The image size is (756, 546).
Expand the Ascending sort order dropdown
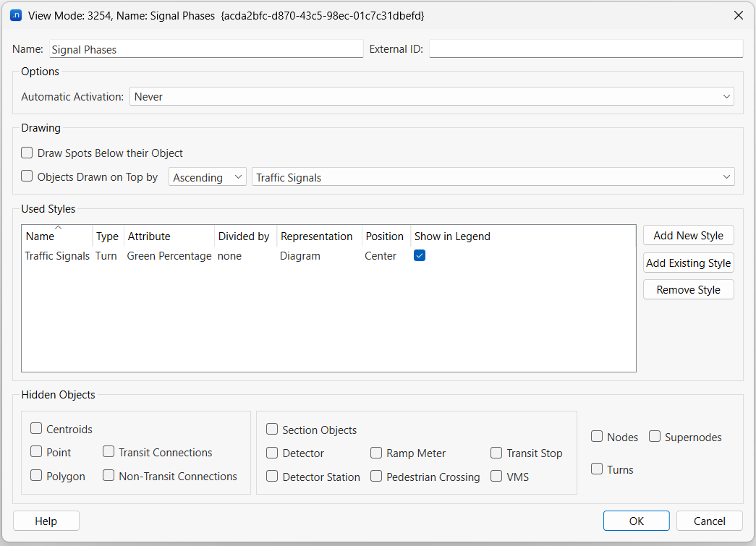[207, 177]
